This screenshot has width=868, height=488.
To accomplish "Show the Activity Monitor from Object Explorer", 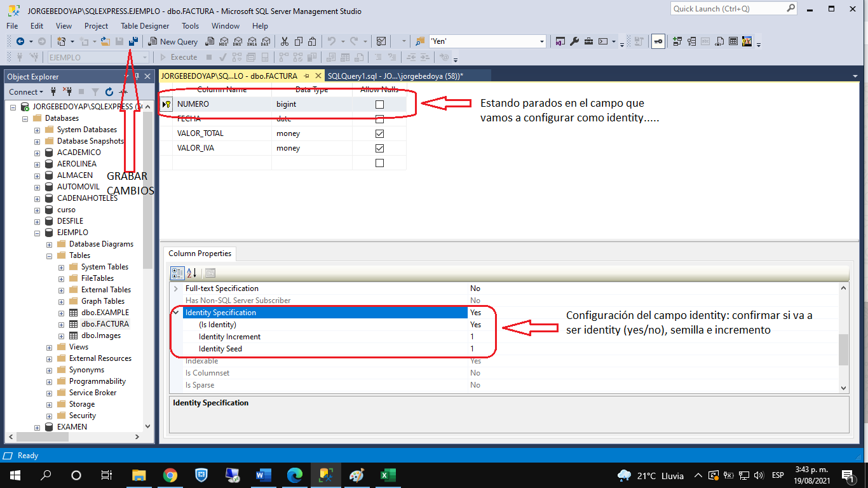I will (124, 91).
